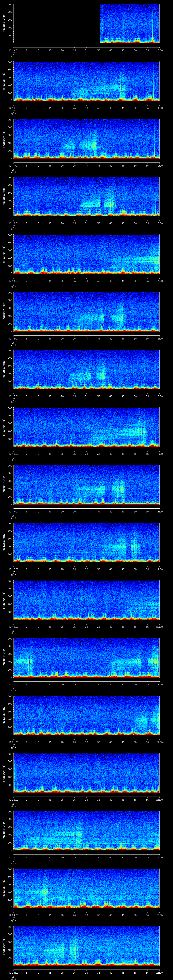
Task: Click the 12:20:00 start time label
Action: point(14,684)
